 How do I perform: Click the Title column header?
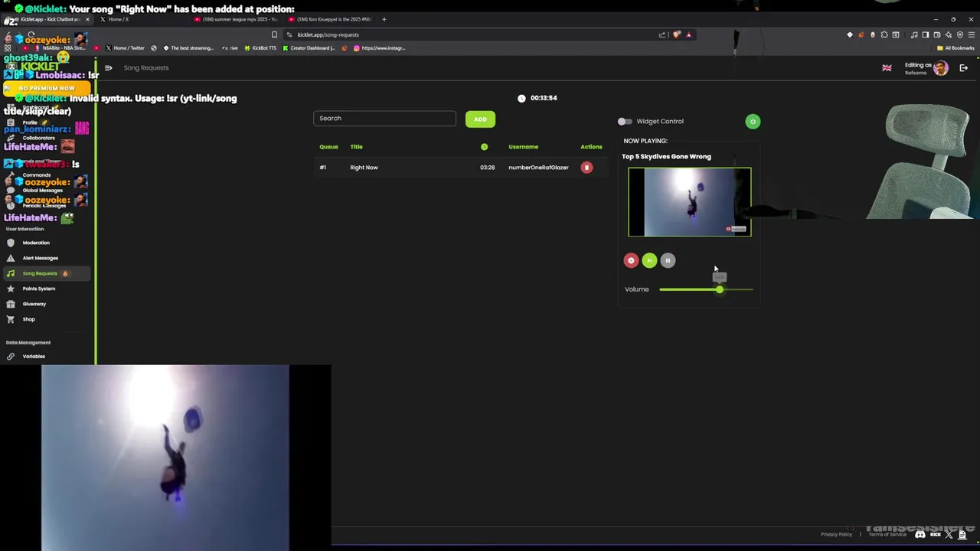pos(356,147)
